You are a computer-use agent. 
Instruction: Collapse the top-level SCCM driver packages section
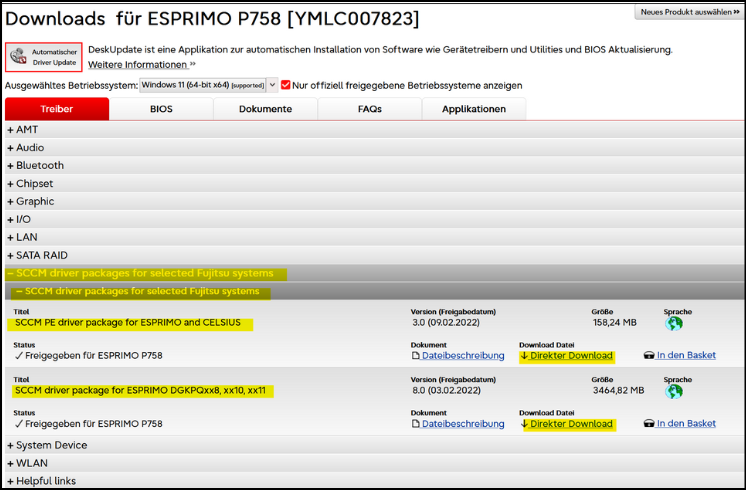pyautogui.click(x=374, y=274)
